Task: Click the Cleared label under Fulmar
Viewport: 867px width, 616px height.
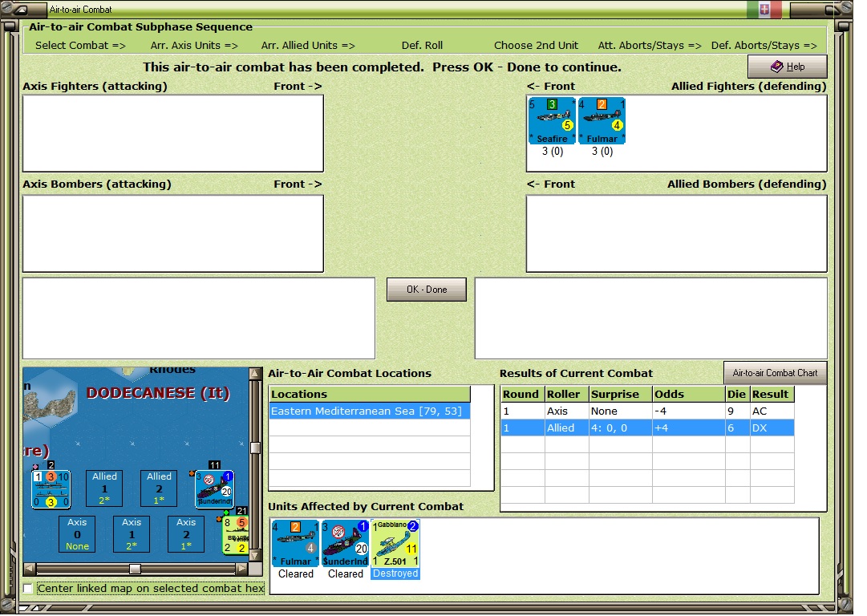Action: pos(296,574)
